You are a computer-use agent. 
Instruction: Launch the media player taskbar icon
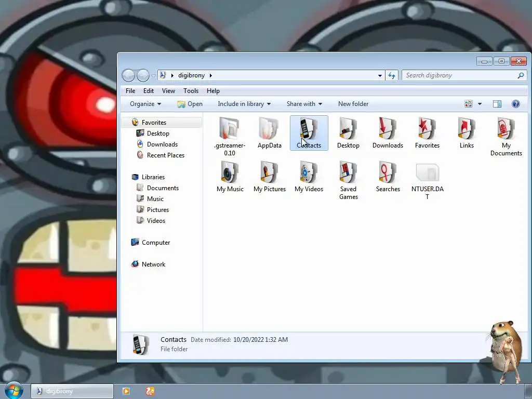tap(126, 391)
